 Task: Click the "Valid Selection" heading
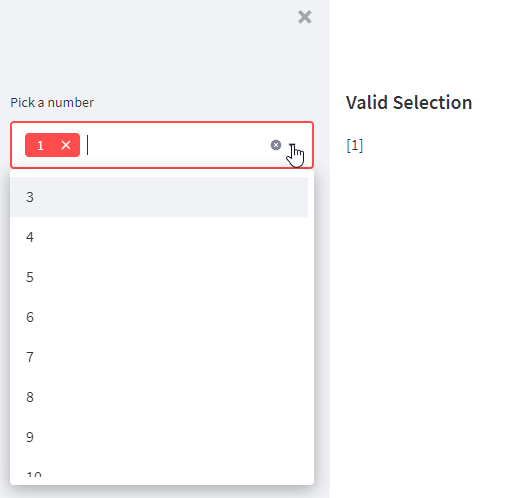409,102
